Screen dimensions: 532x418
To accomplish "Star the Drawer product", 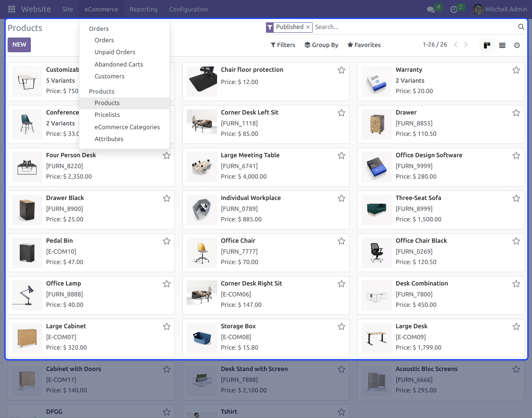I will (516, 113).
